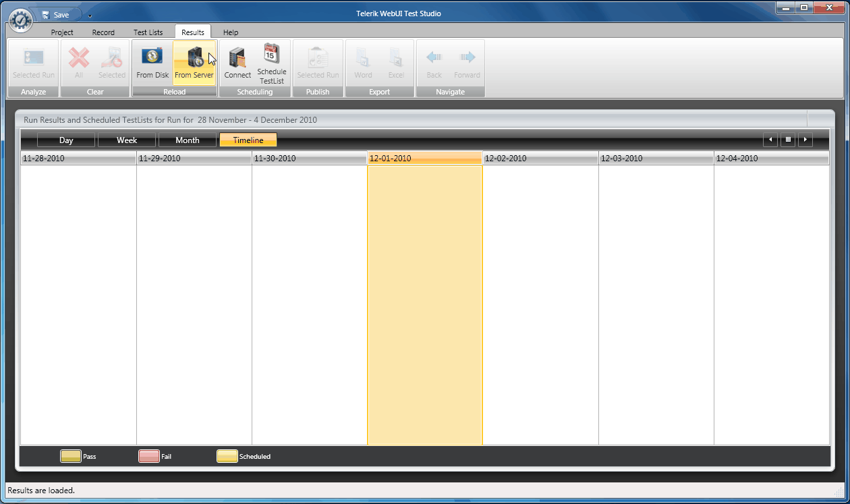Go to next period with right triangle
The height and width of the screenshot is (504, 850).
click(805, 140)
